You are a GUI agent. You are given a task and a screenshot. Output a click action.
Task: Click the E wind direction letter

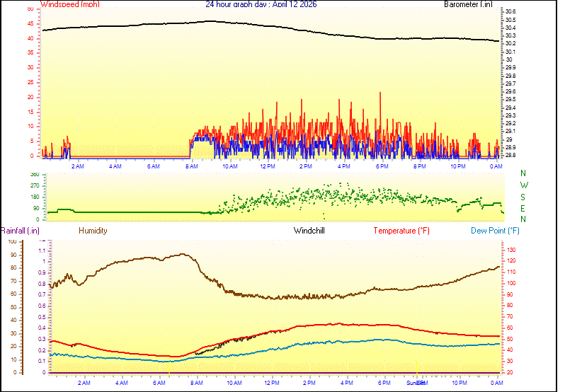point(524,209)
